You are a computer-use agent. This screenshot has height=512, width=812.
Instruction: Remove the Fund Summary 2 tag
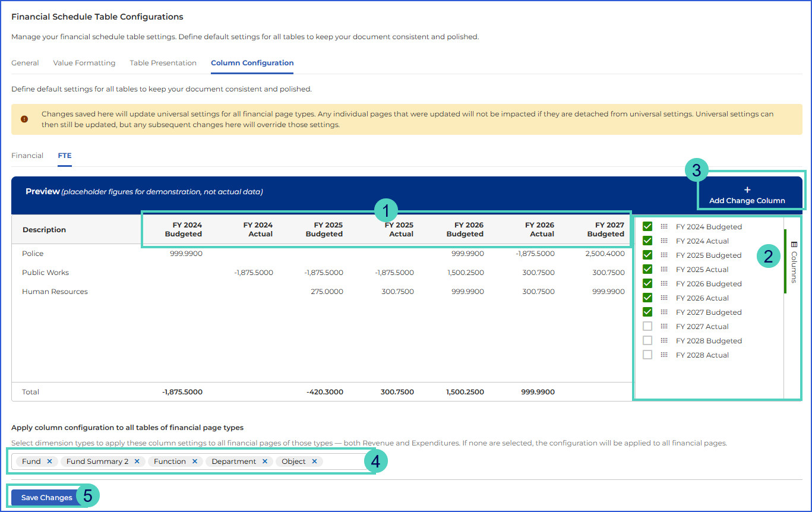137,462
